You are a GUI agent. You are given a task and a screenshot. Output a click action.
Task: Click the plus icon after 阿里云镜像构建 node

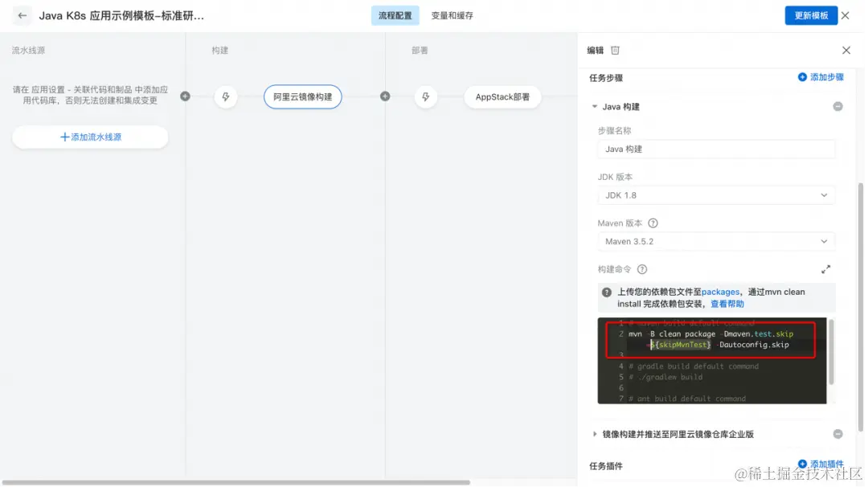click(384, 96)
